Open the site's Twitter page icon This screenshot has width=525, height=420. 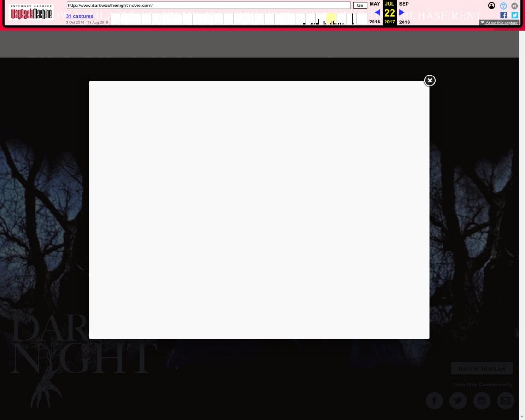pos(458,401)
